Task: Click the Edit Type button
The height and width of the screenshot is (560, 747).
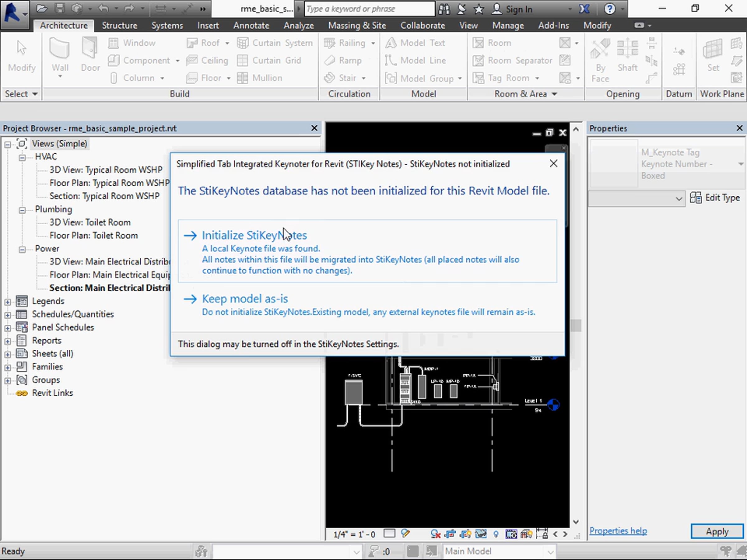Action: (x=715, y=198)
